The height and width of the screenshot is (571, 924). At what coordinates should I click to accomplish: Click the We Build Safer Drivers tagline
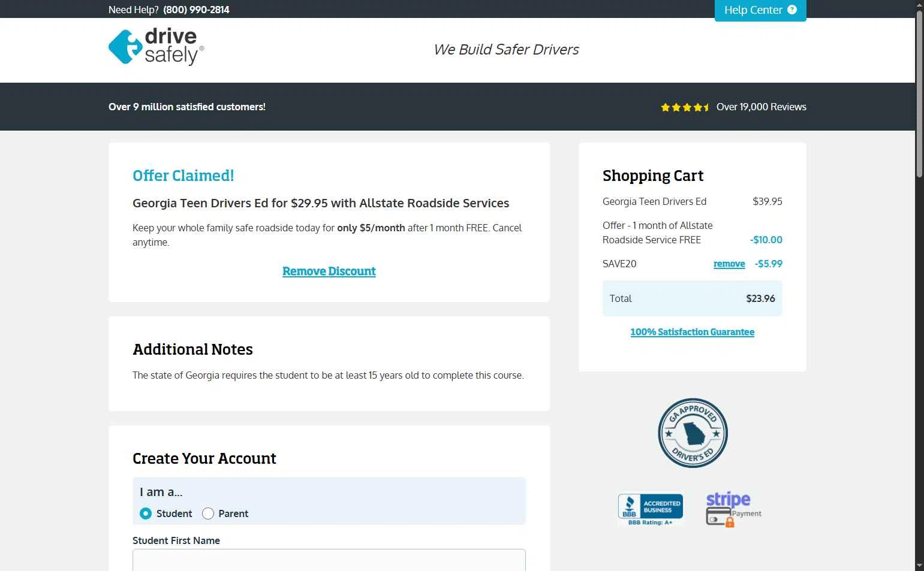(x=507, y=50)
